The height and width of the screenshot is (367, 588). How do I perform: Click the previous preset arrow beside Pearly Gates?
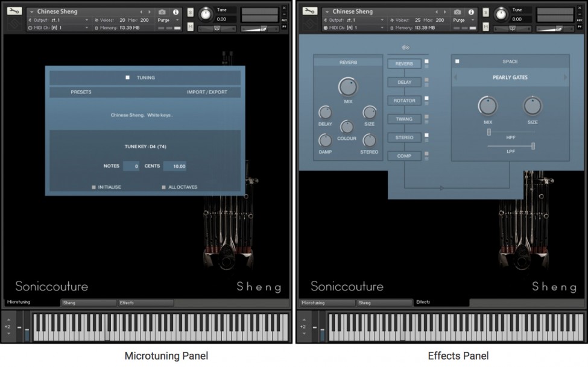pos(455,77)
